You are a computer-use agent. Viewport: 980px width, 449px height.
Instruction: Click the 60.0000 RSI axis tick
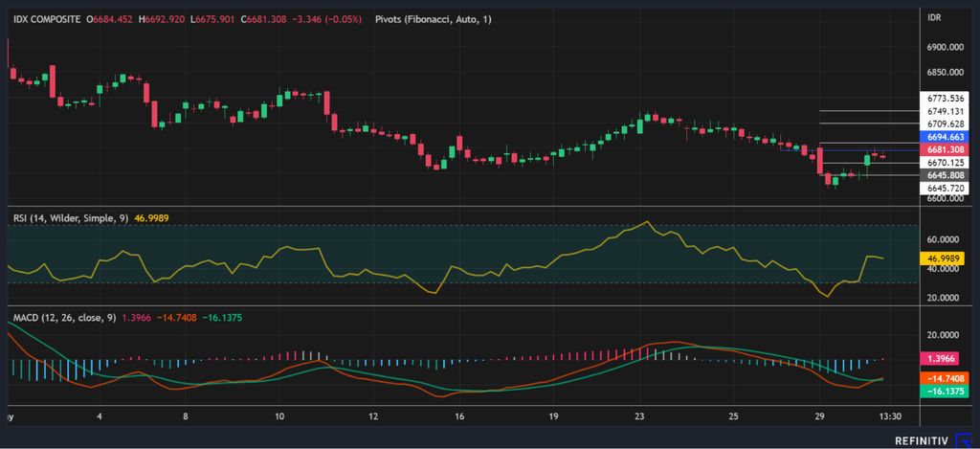pyautogui.click(x=945, y=239)
